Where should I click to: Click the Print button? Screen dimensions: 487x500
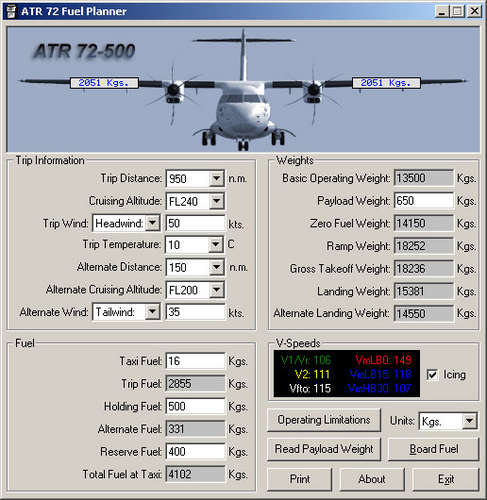300,479
